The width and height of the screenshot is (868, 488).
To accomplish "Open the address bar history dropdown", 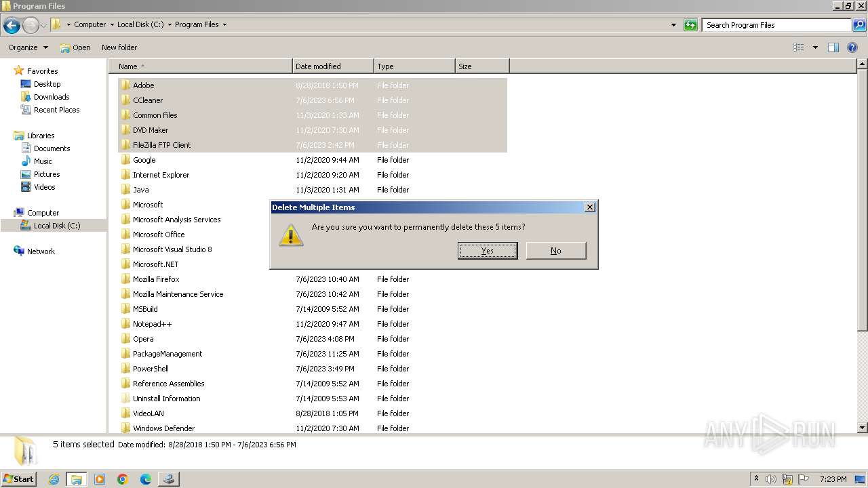I will (x=673, y=25).
